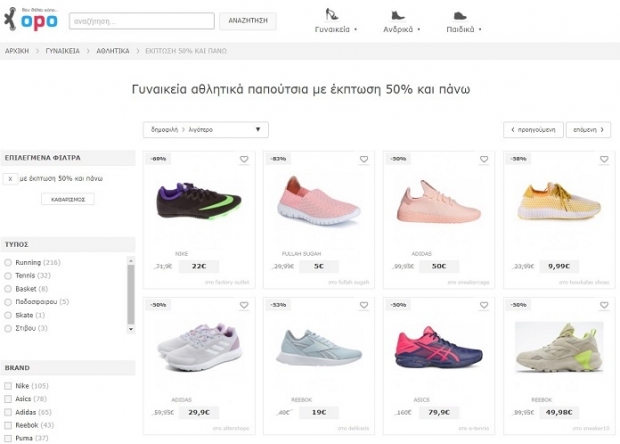Click the shoe icon above Παιδικά
Screen dimensions: 620x444
coord(460,16)
